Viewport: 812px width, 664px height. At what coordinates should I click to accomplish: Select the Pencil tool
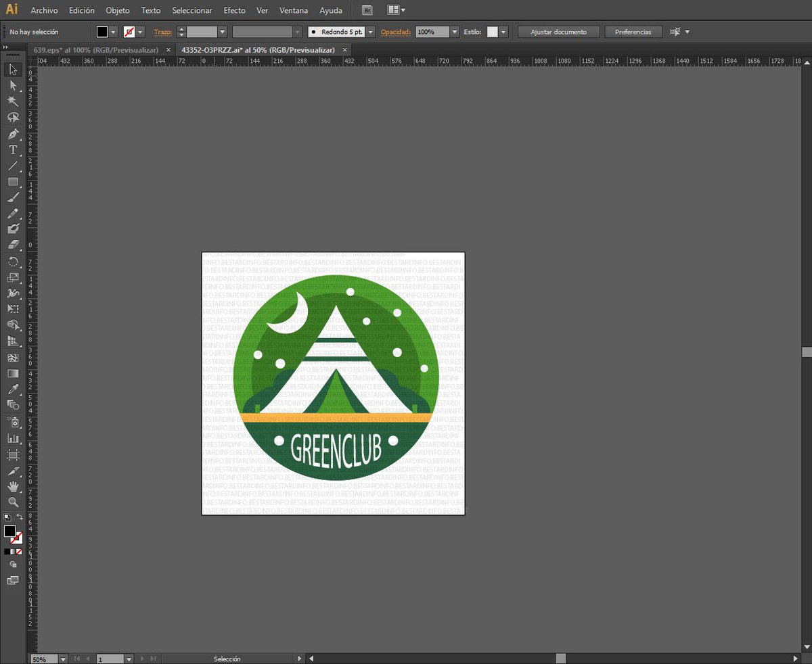click(13, 214)
